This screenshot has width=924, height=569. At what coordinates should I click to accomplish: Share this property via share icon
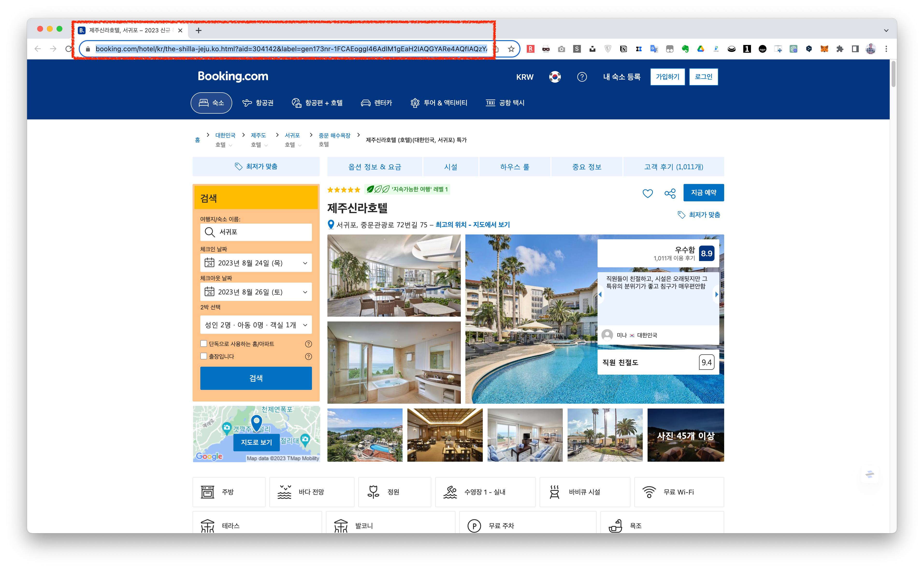click(x=670, y=193)
